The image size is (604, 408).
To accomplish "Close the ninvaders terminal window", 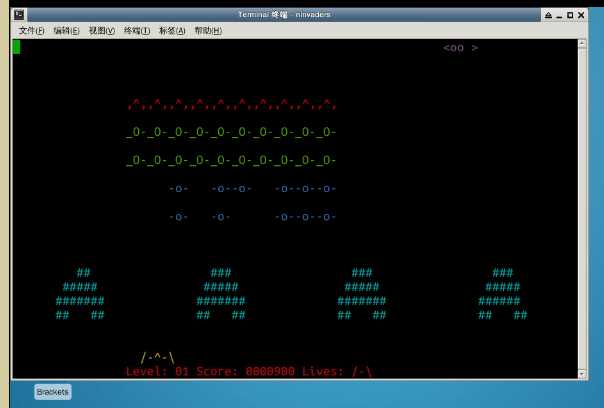I will click(x=581, y=15).
